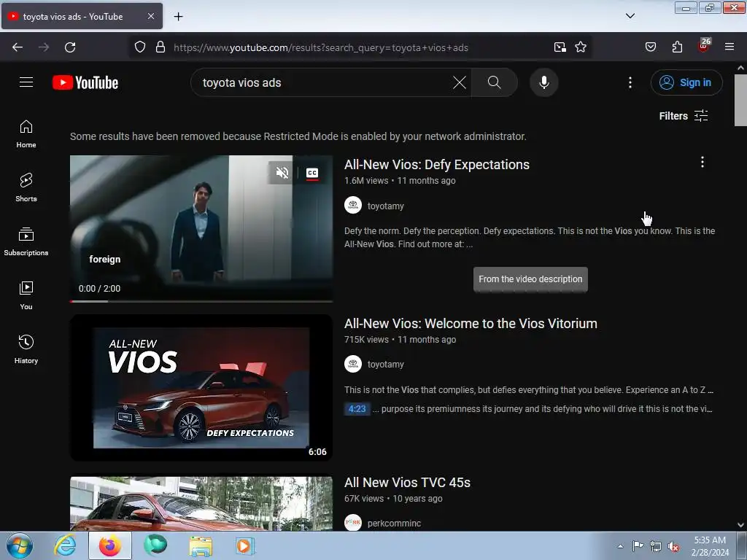Bookmark this page with the star
747x560 pixels.
click(x=580, y=47)
